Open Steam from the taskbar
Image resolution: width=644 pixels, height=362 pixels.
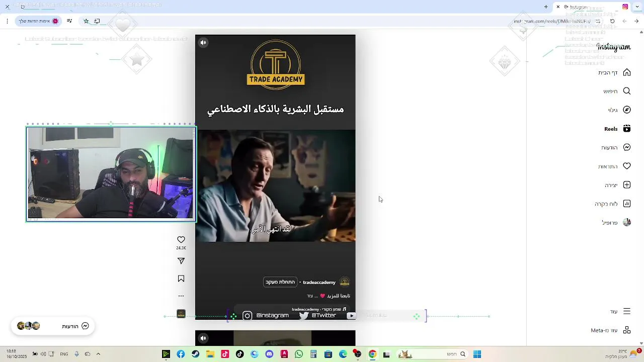point(195,354)
